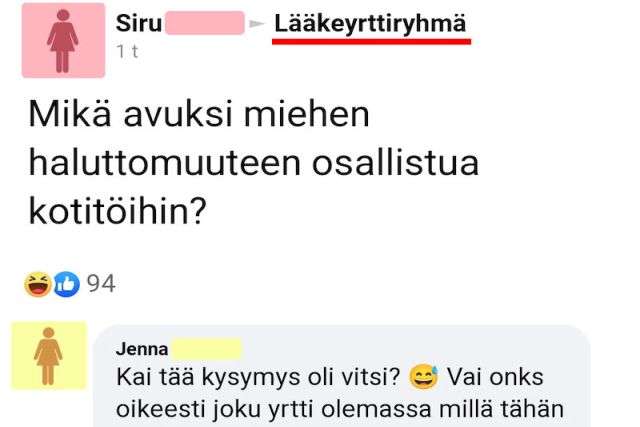Screen dimensions: 640x427
Task: Click the word haluttomuuteen in the post
Action: click(x=165, y=163)
